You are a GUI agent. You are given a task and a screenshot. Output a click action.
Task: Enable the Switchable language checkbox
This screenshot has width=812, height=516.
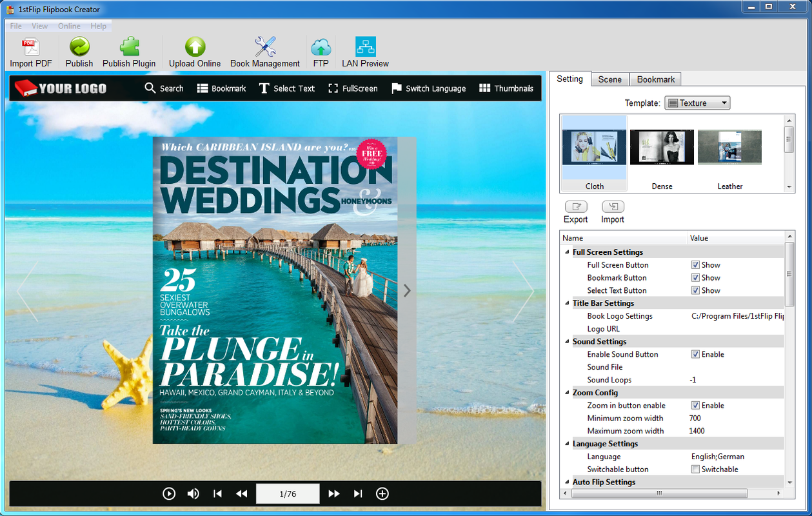(695, 470)
